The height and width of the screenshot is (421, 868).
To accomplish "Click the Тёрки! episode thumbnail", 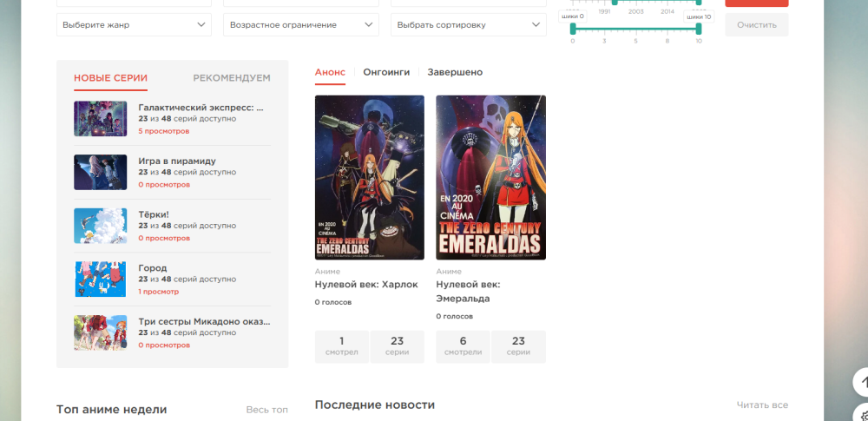I will click(x=101, y=226).
